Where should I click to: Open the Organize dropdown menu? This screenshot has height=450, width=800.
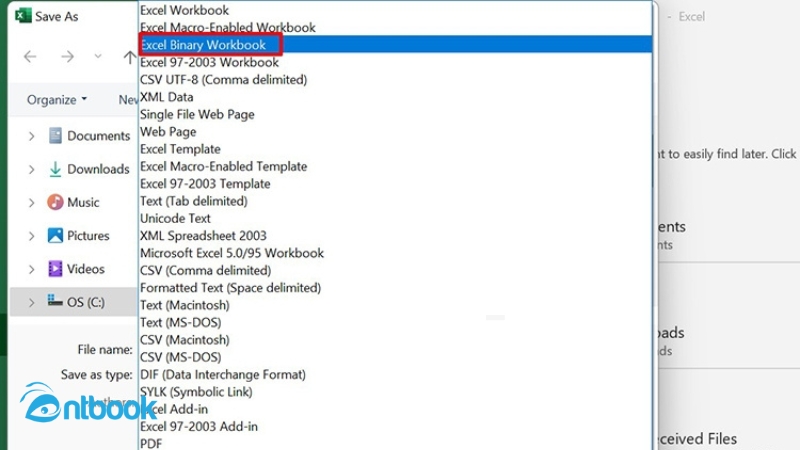[57, 99]
